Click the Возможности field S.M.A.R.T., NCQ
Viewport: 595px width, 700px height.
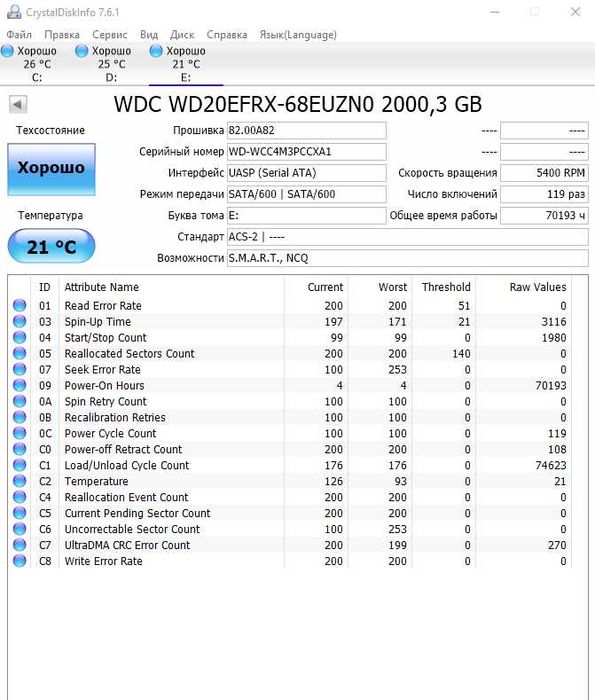(x=408, y=258)
